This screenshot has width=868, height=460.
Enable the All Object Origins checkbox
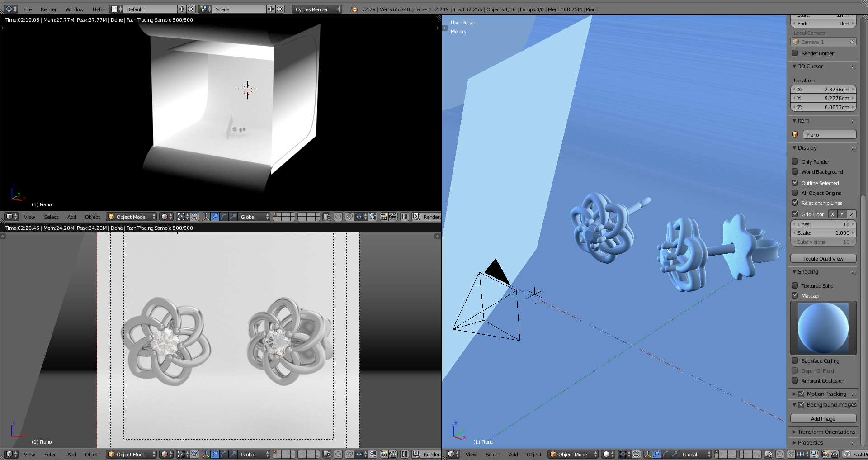795,193
